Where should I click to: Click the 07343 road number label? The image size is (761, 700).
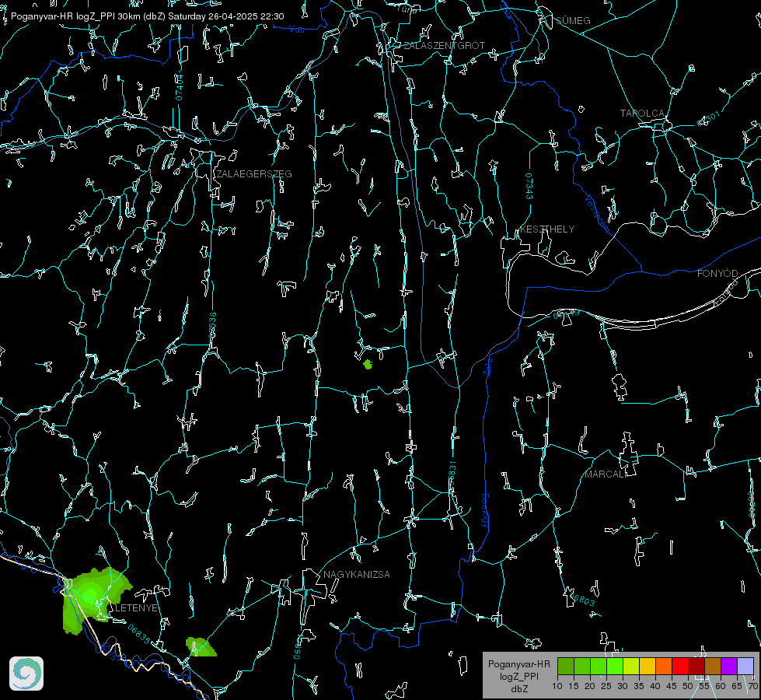529,187
